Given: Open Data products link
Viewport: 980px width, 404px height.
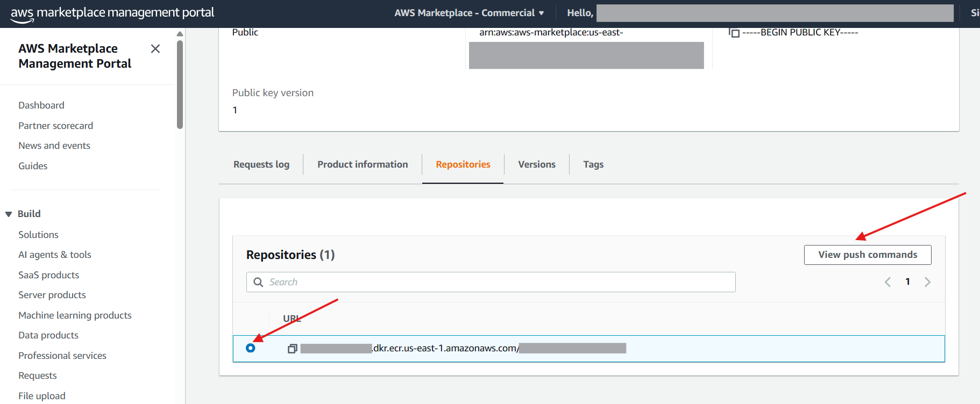Looking at the screenshot, I should [48, 335].
